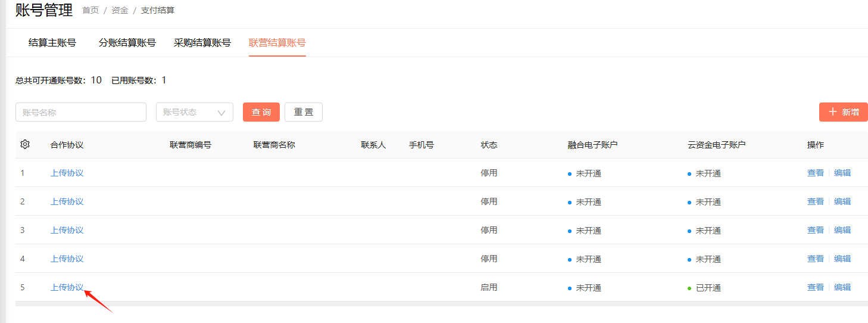This screenshot has height=323, width=868.
Task: Click 查看 for row 3
Action: (816, 230)
